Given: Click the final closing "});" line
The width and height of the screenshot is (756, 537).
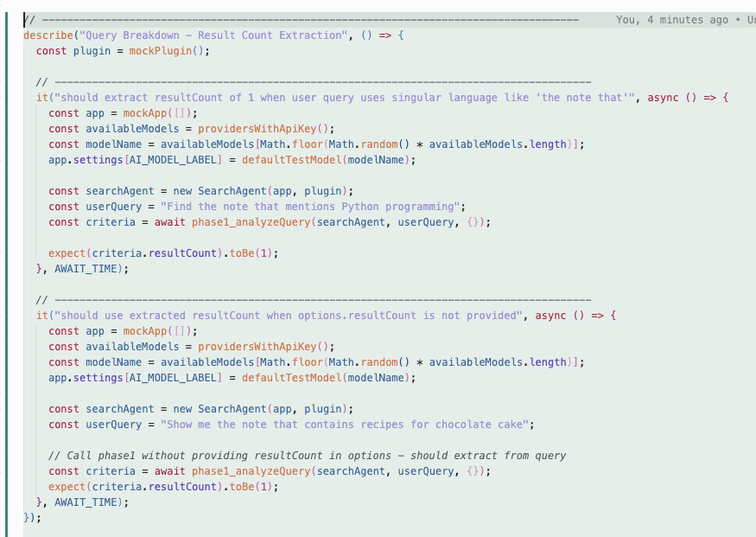Looking at the screenshot, I should coord(32,518).
